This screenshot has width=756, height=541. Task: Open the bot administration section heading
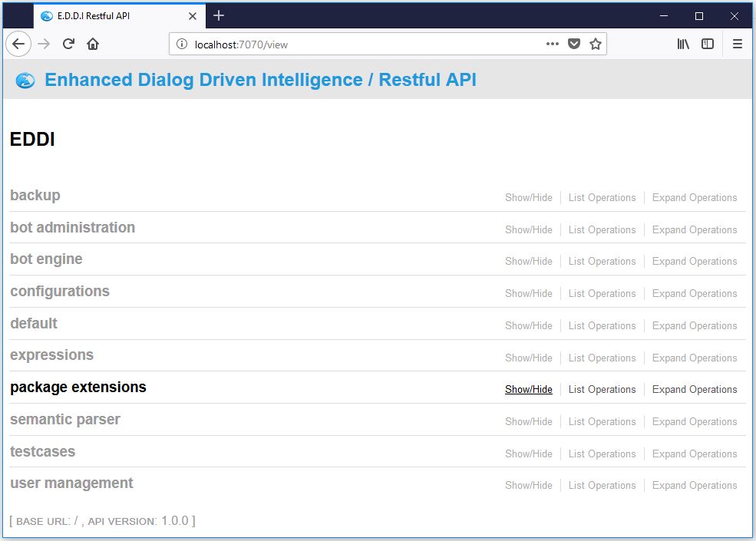[x=72, y=228]
